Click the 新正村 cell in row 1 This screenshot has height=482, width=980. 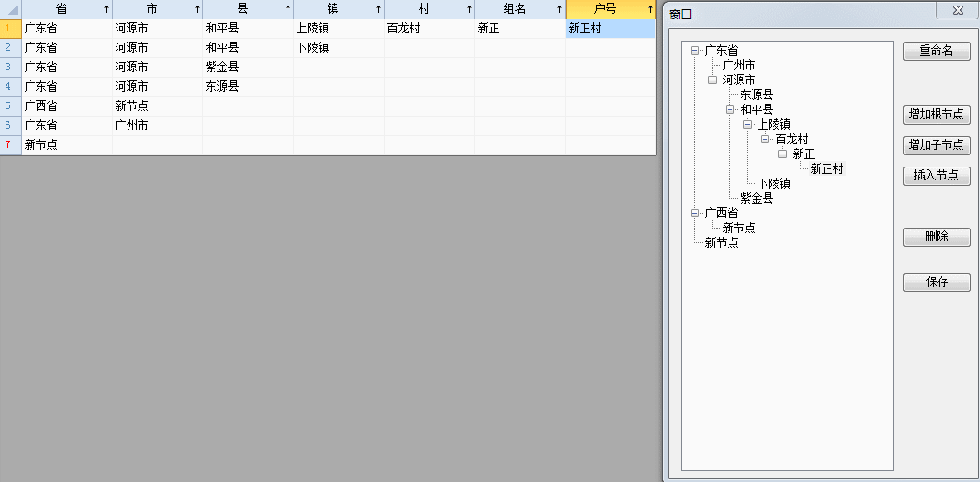[610, 28]
